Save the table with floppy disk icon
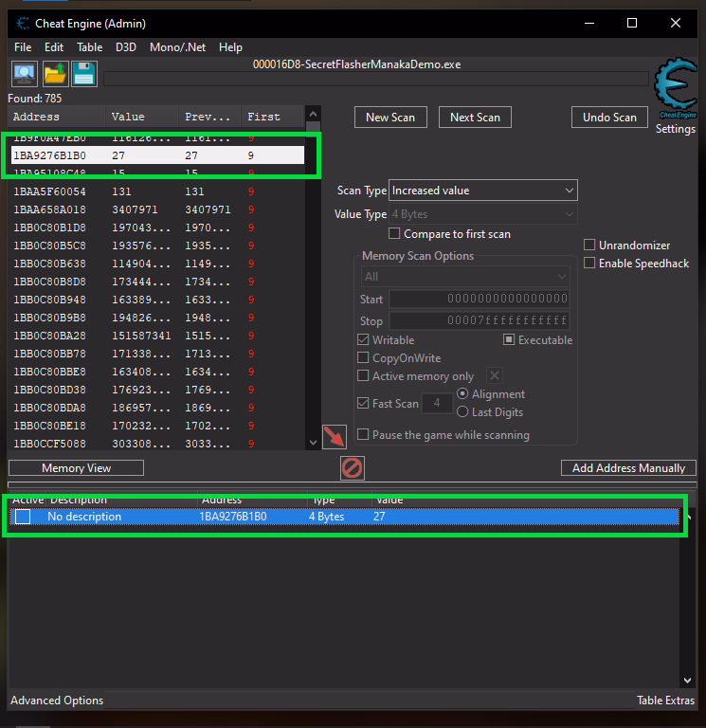Screen dimensions: 706x728 pos(84,74)
